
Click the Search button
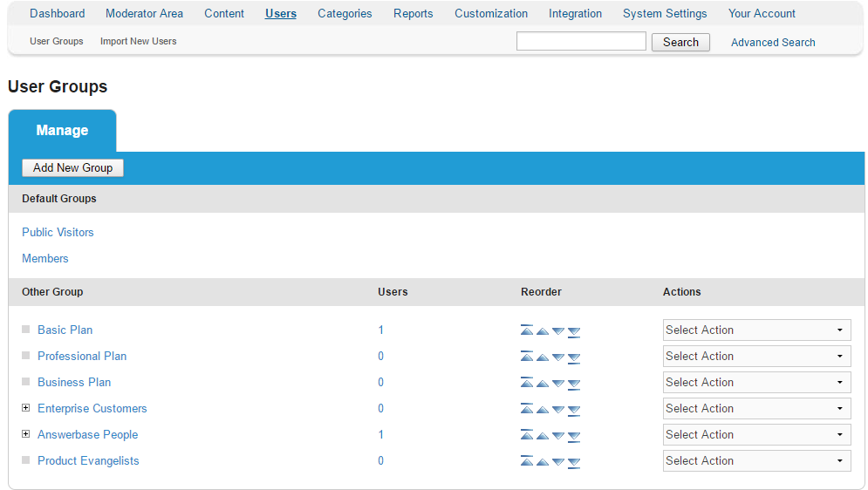click(681, 42)
